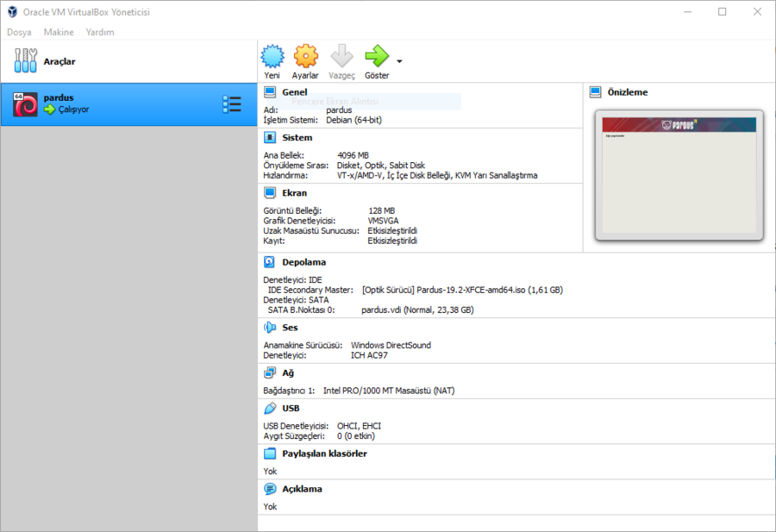Click 'Disket, Optik, Sabit Disk' boot order
The width and height of the screenshot is (776, 532).
[x=381, y=166]
